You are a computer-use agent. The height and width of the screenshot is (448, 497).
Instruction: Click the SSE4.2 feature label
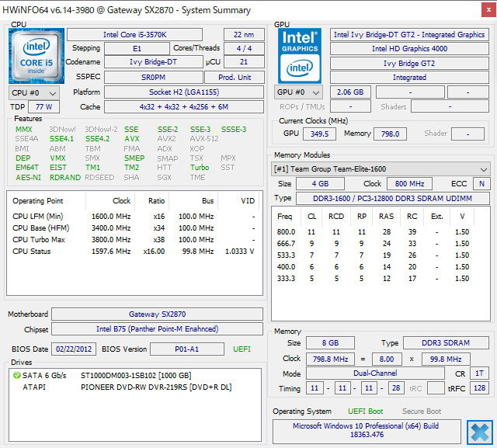97,139
